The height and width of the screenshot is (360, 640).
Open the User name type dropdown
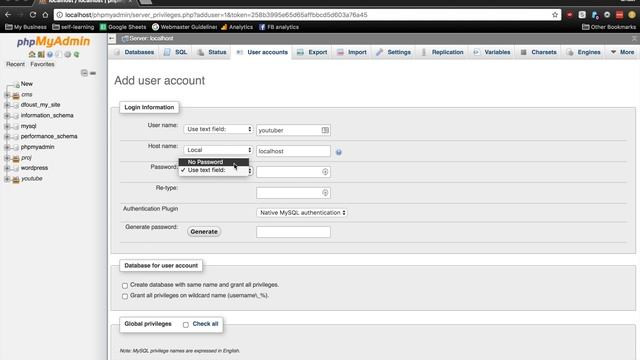click(x=218, y=129)
